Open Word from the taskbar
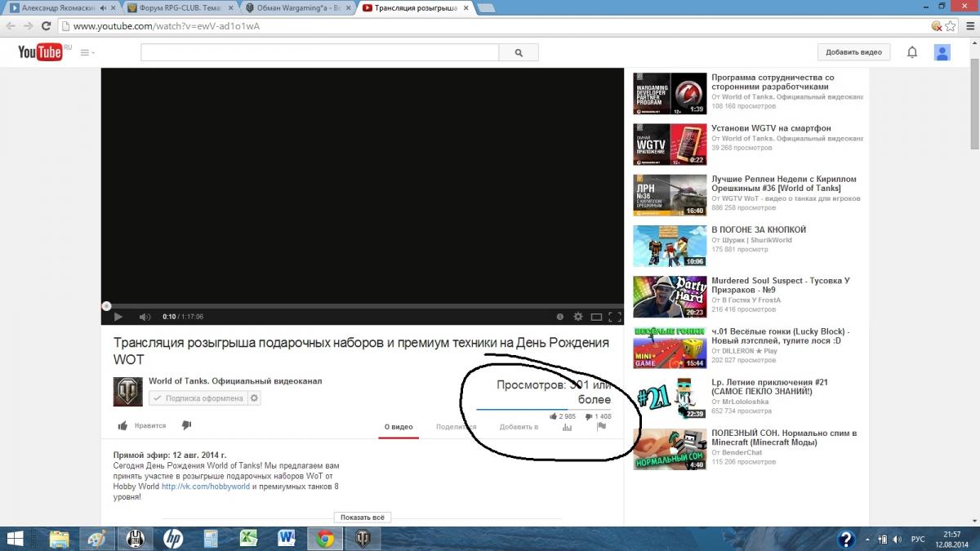This screenshot has width=980, height=551. point(287,539)
